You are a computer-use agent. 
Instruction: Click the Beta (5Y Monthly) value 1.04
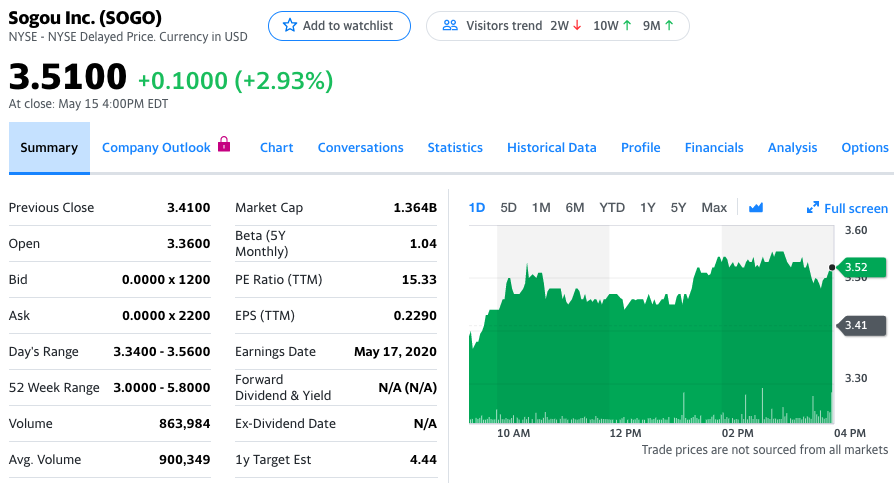click(423, 243)
